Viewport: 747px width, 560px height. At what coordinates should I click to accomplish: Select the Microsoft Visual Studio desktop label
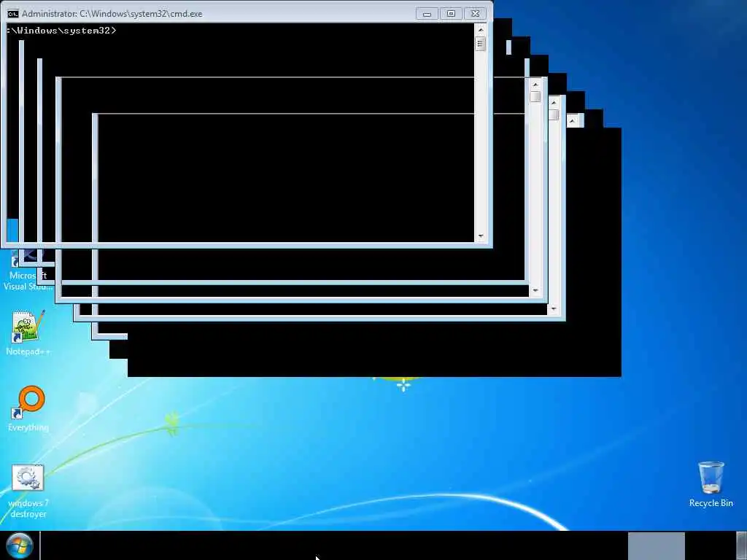(x=28, y=281)
